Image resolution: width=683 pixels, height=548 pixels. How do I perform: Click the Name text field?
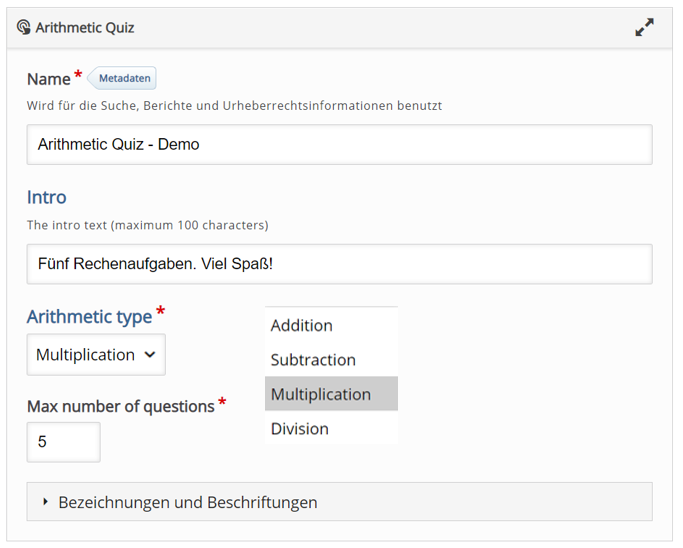click(339, 144)
